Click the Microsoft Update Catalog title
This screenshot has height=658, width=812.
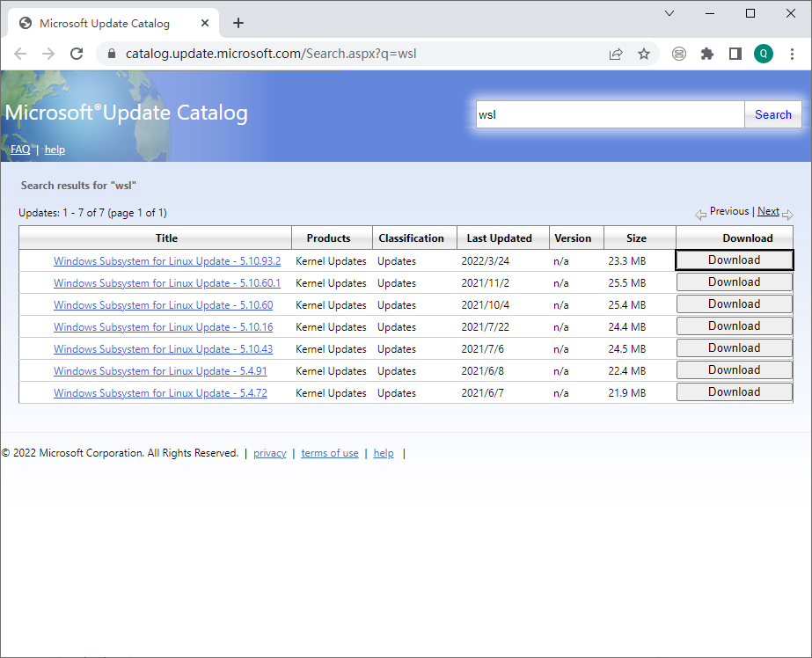click(x=127, y=113)
